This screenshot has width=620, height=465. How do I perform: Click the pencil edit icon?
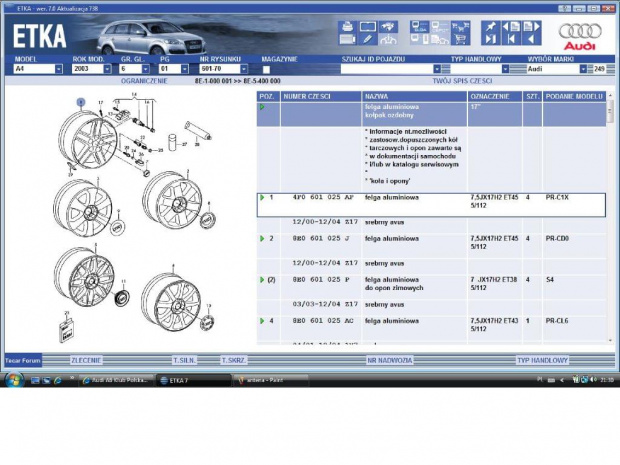tap(367, 39)
